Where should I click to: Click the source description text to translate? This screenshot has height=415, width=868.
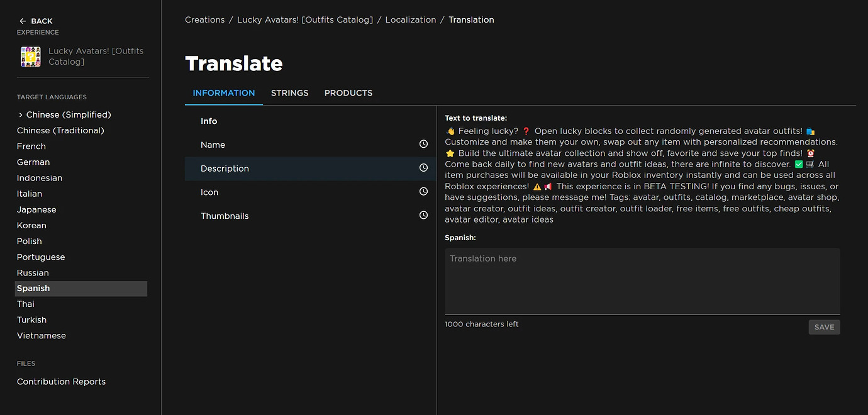[642, 175]
